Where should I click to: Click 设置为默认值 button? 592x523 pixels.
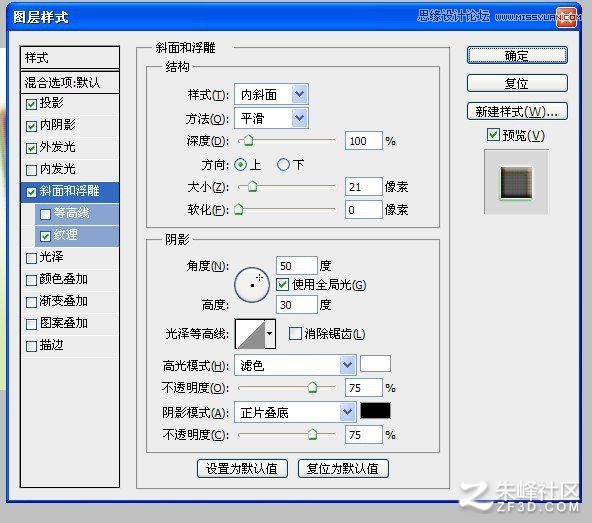tap(242, 469)
